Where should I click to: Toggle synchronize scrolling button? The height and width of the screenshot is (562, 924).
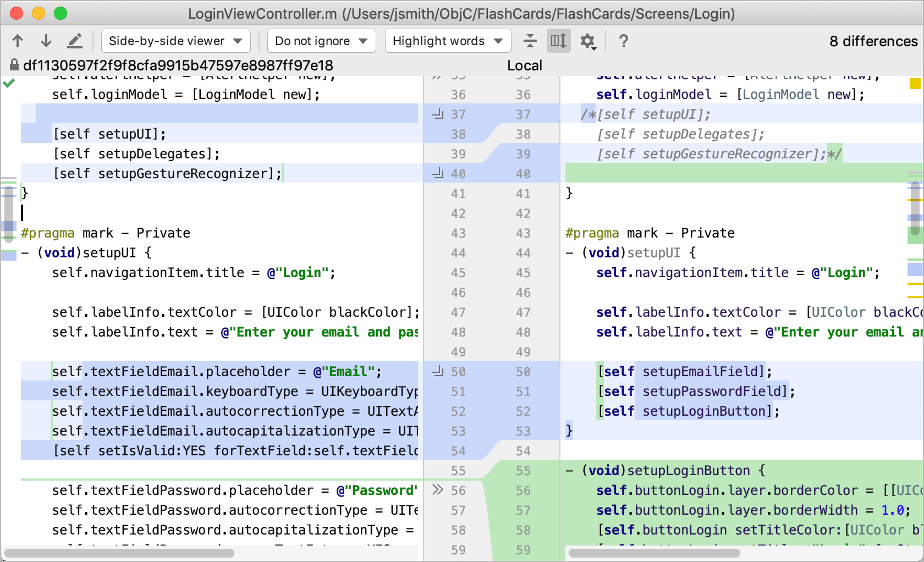coord(559,41)
